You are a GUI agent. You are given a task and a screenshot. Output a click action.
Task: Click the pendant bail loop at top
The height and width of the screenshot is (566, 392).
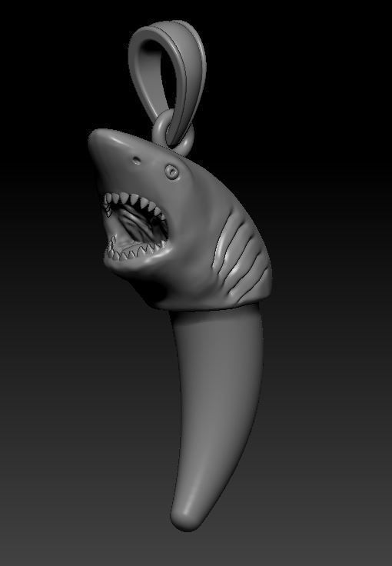tap(168, 83)
